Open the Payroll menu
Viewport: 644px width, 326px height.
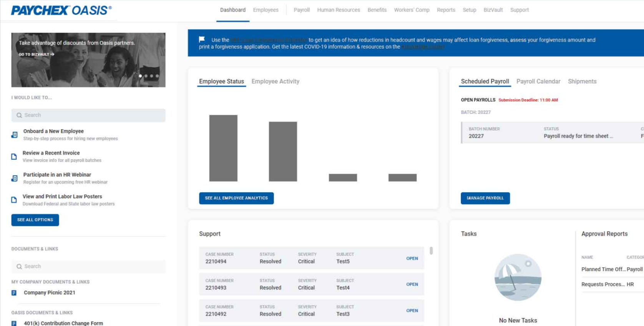tap(301, 10)
